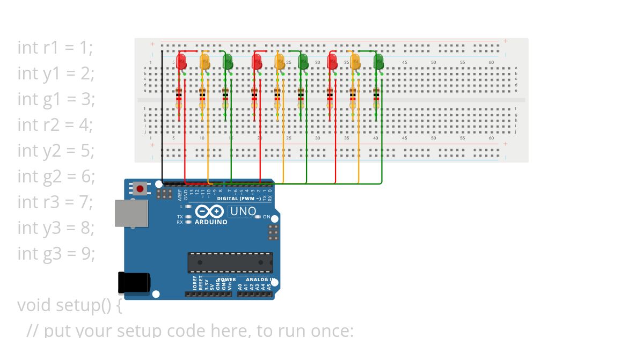The height and width of the screenshot is (338, 644).
Task: Click the 'void setup() {' code line
Action: 70,305
